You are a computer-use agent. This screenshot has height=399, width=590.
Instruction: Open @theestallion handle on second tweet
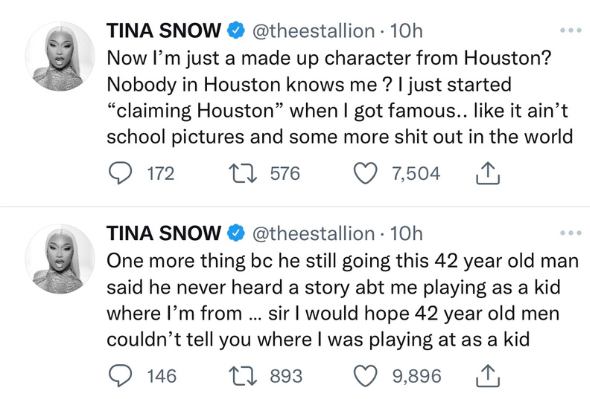point(313,233)
